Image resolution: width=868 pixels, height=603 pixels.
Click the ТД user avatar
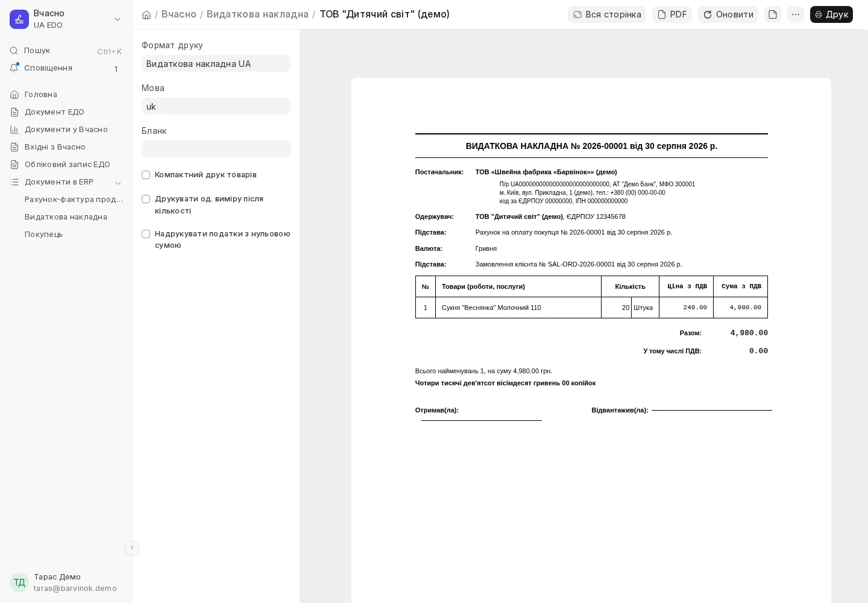19,582
